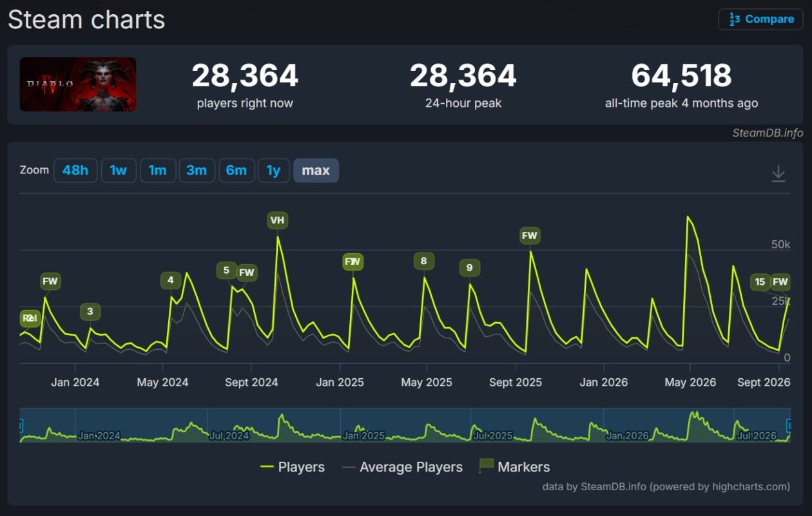Click the SteamDB.info credit text
812x516 pixels.
pos(768,133)
